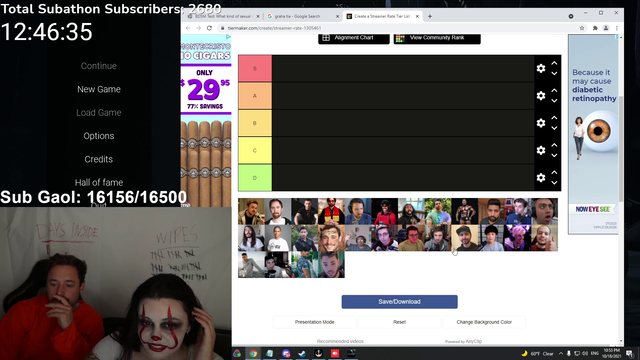640x360 pixels.
Task: Move the B tier row down
Action: (554, 128)
